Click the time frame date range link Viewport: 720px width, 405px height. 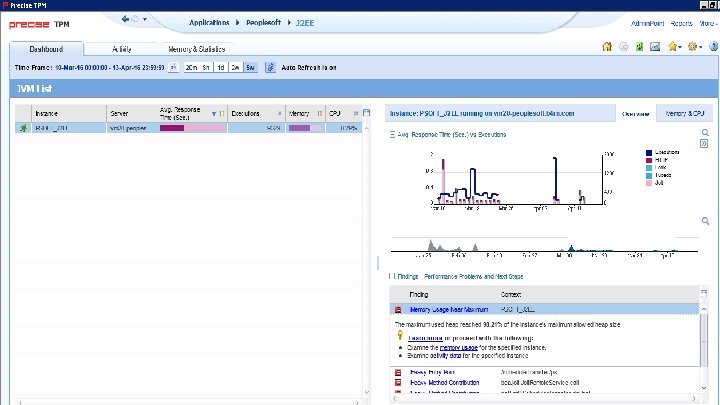tap(109, 68)
